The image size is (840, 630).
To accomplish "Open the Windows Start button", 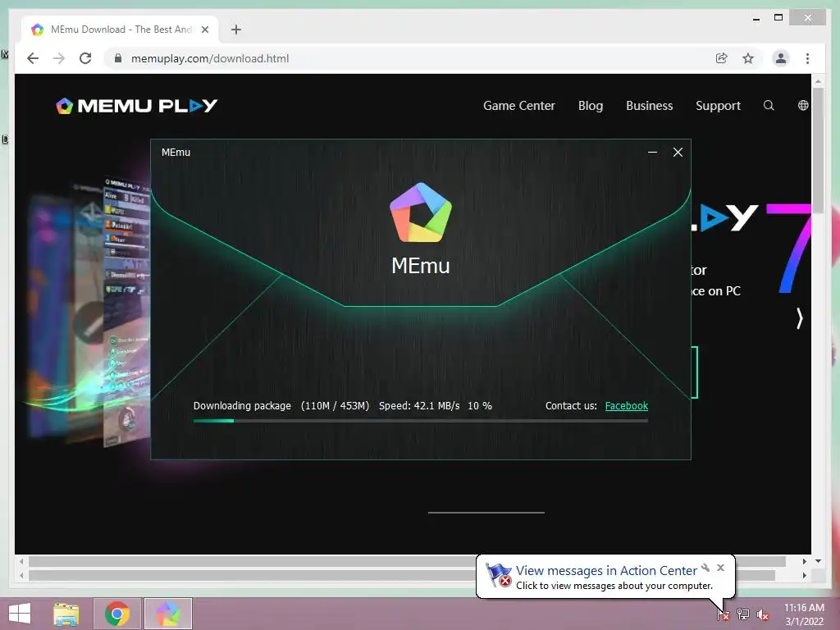I will [x=20, y=614].
